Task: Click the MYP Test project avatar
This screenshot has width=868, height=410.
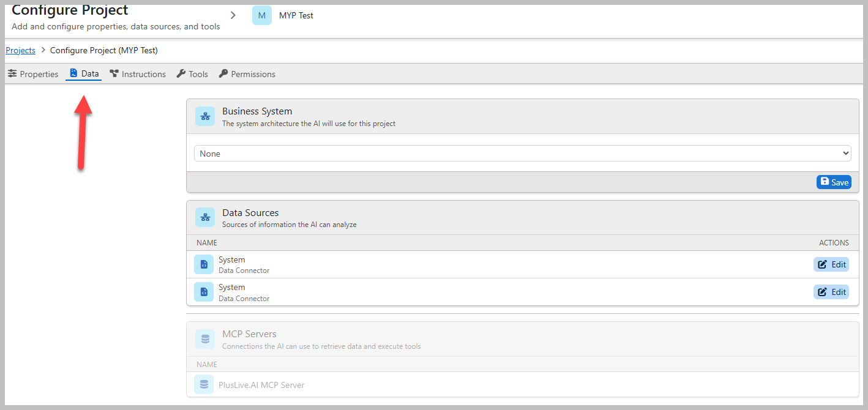Action: click(261, 15)
